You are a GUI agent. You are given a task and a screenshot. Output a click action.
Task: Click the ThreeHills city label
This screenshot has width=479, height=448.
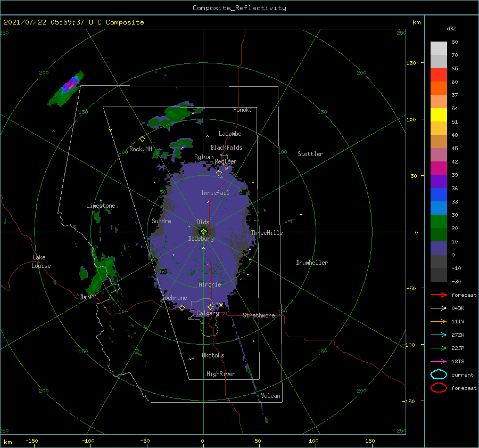267,233
